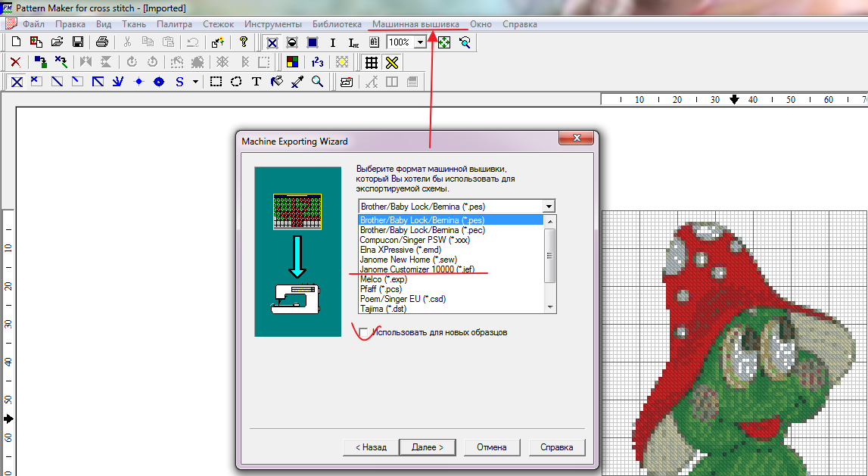
Task: Open the Правка menu
Action: (70, 23)
